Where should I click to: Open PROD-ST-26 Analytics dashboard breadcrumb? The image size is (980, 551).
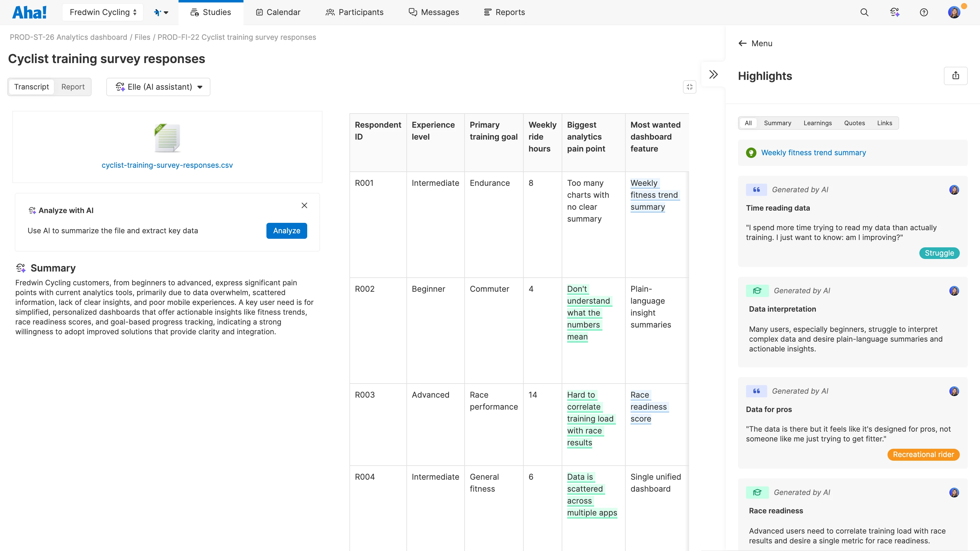coord(69,37)
